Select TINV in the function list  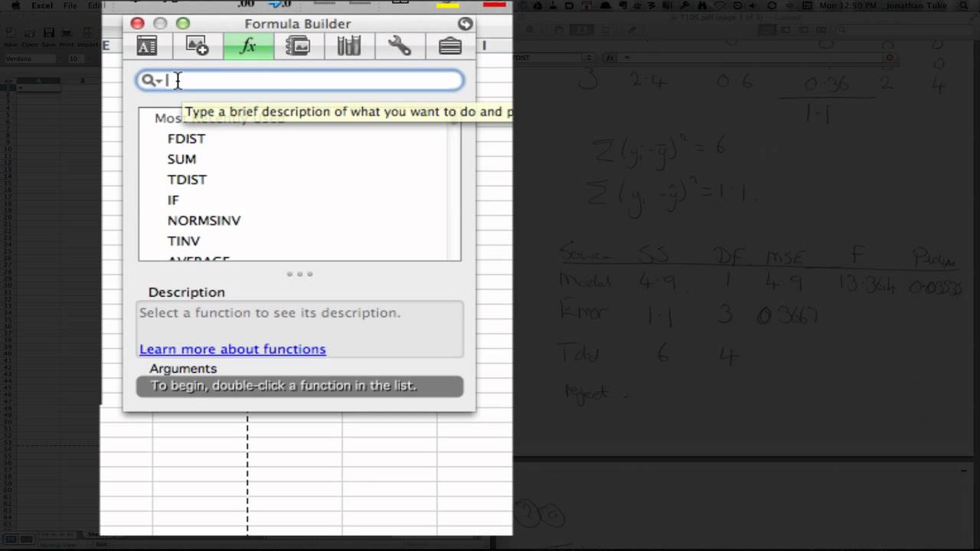pyautogui.click(x=184, y=241)
